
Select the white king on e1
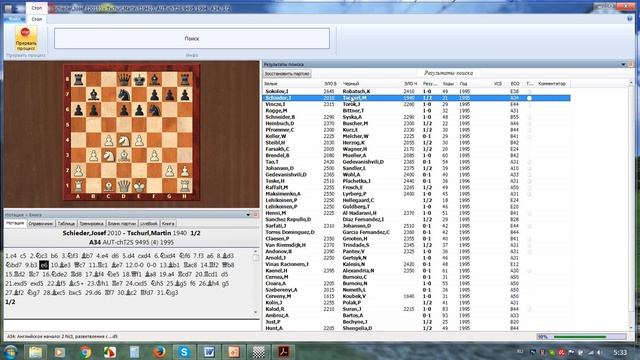coord(139,186)
